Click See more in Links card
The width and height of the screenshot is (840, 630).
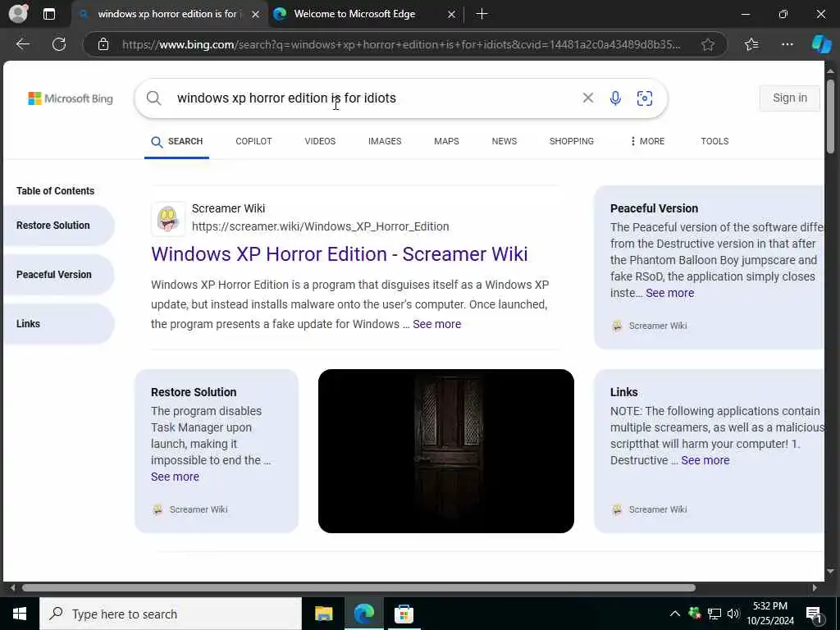[705, 460]
